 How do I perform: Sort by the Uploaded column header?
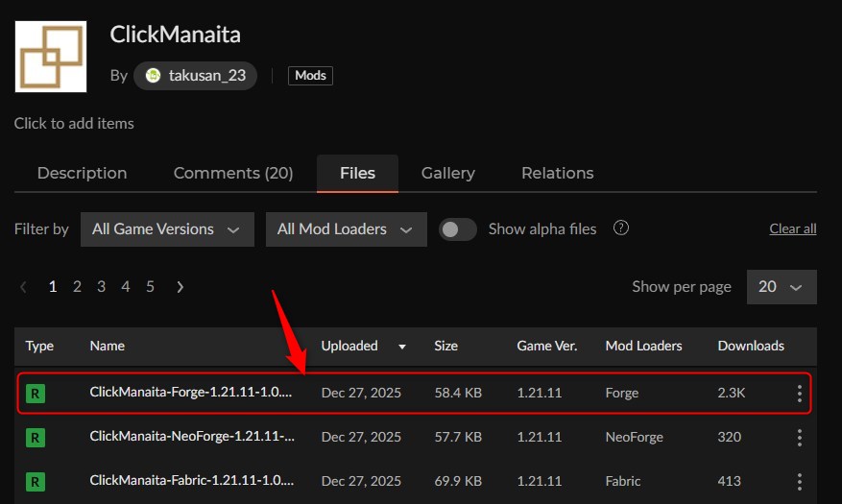(350, 346)
